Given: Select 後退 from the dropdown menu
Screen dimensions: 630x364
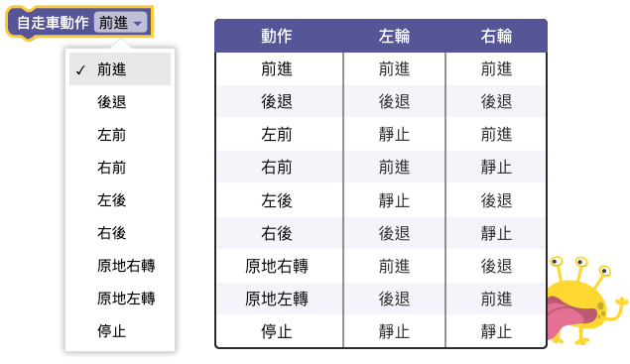Looking at the screenshot, I should [x=120, y=101].
